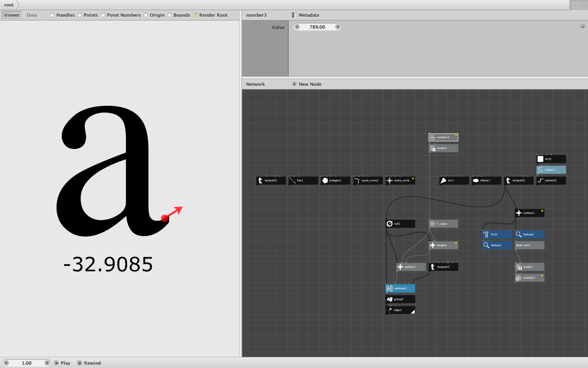Select the number3 node
Viewport: 588px width, 368px height.
tap(443, 137)
